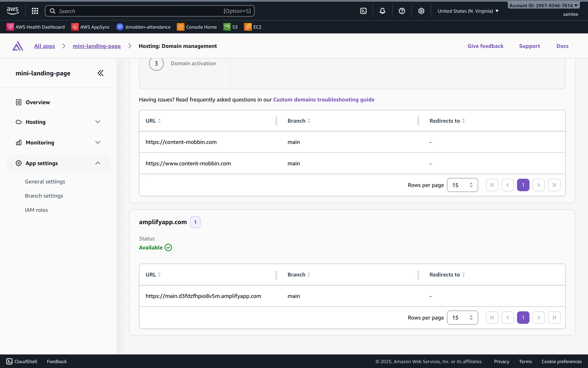Open the Overview sidebar item
This screenshot has width=588, height=368.
coord(38,102)
